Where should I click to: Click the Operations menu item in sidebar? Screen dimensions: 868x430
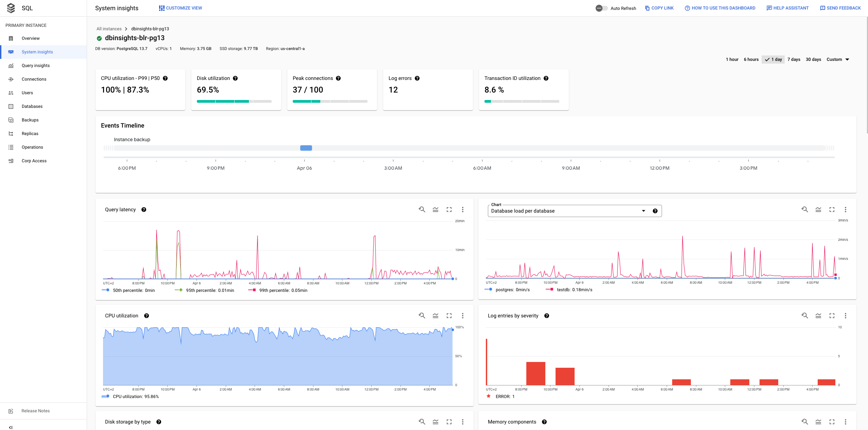pos(32,147)
